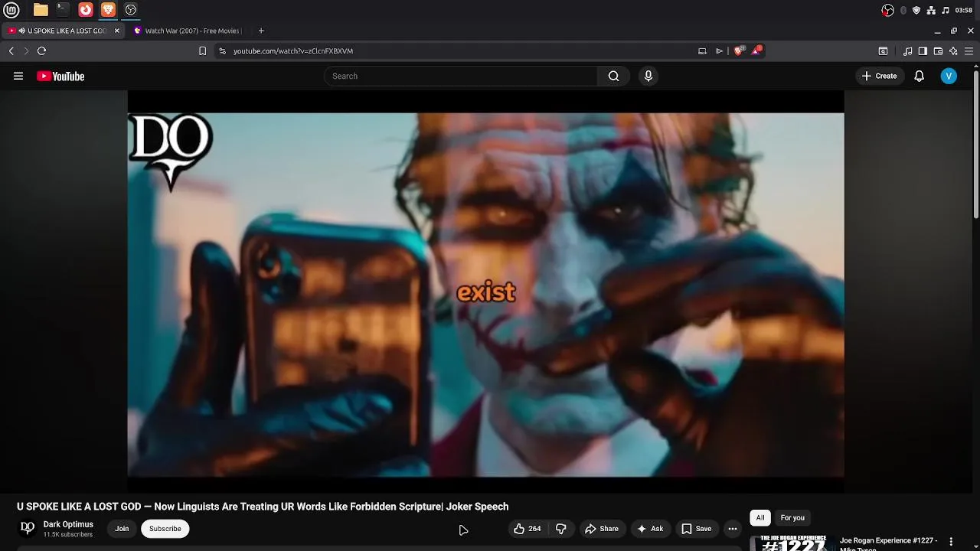The height and width of the screenshot is (551, 980).
Task: Subscribe to Dark Optimus channel
Action: tap(165, 529)
